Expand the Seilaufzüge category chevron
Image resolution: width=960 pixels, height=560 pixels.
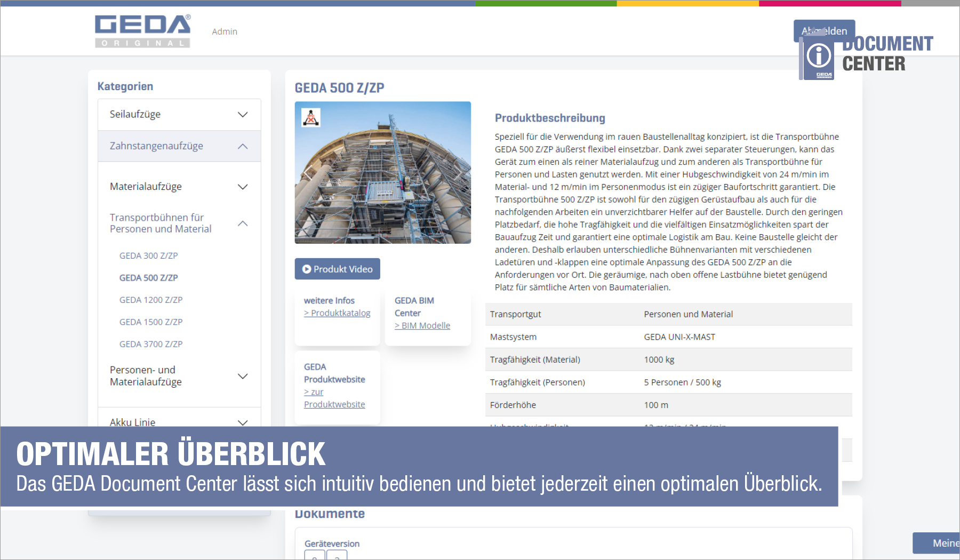click(243, 115)
